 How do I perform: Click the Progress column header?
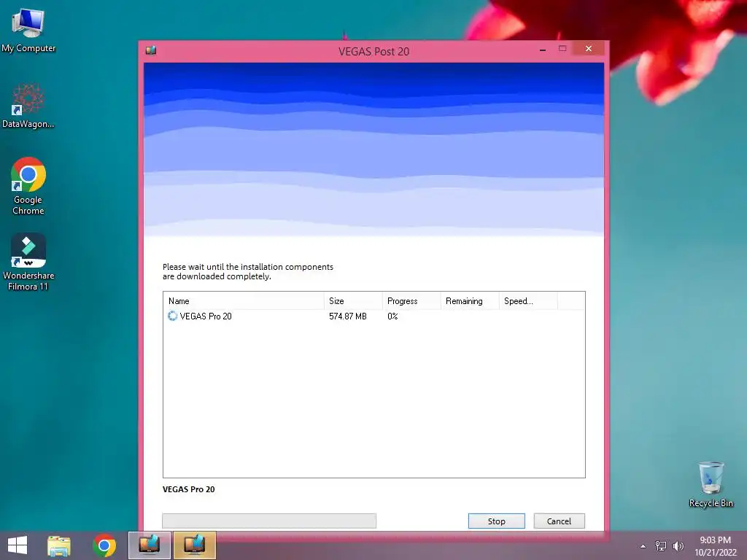coord(411,301)
